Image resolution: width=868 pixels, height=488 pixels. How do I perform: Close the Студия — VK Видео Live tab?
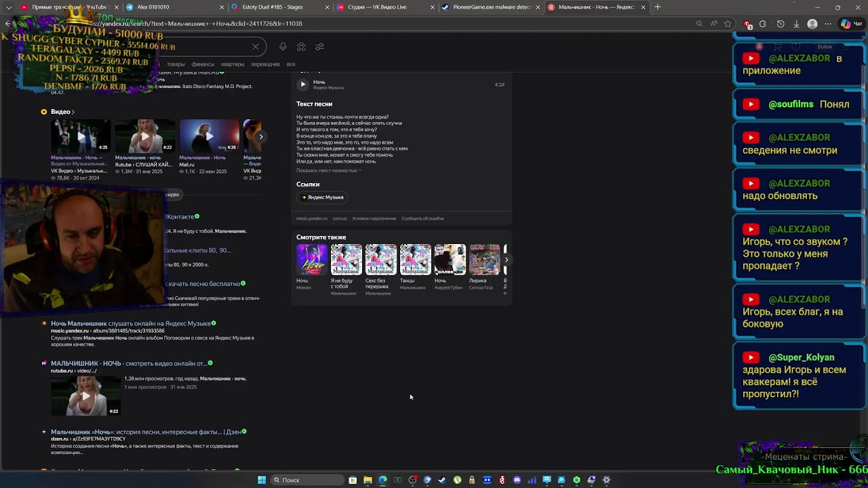(x=432, y=7)
